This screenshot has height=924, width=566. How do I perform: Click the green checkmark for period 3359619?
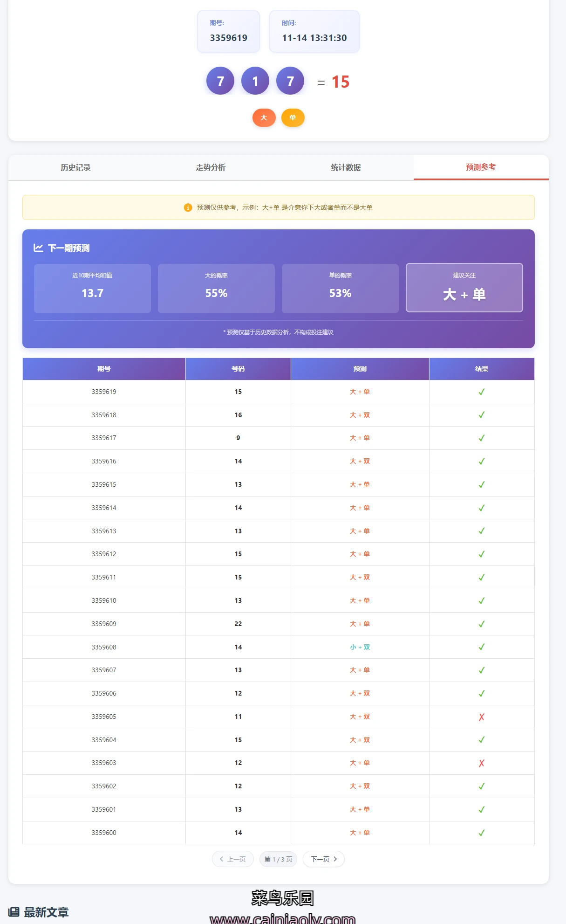pyautogui.click(x=481, y=392)
